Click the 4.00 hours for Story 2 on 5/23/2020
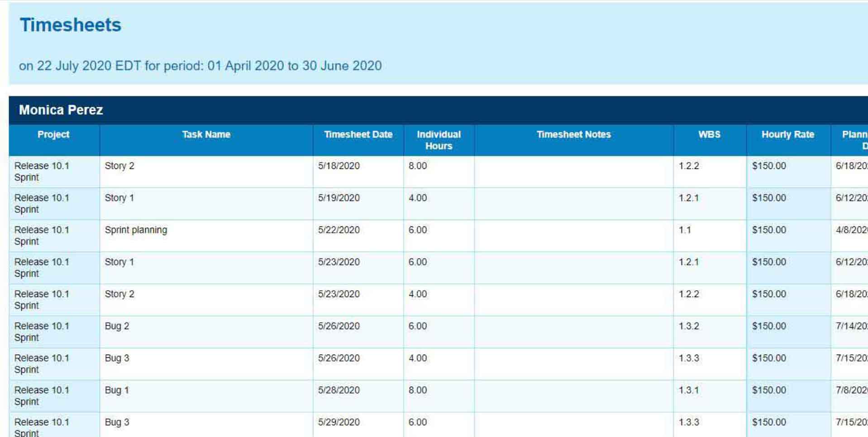This screenshot has width=868, height=437. pos(418,294)
